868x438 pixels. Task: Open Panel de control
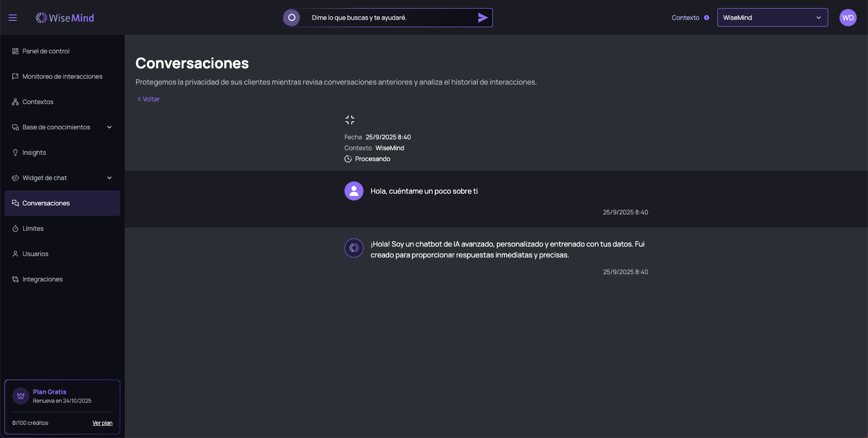pos(46,51)
